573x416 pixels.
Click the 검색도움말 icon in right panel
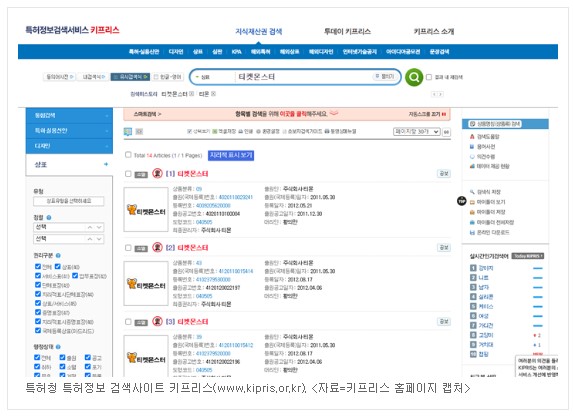click(x=472, y=137)
